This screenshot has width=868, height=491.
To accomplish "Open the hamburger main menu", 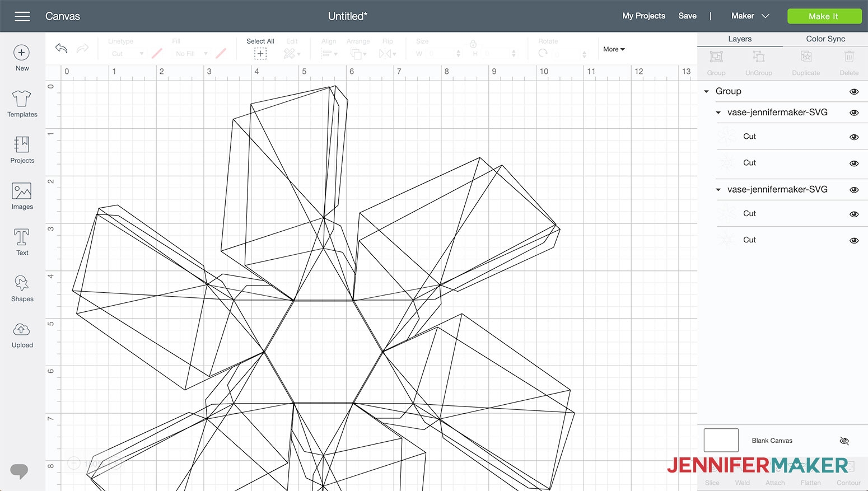I will point(22,16).
